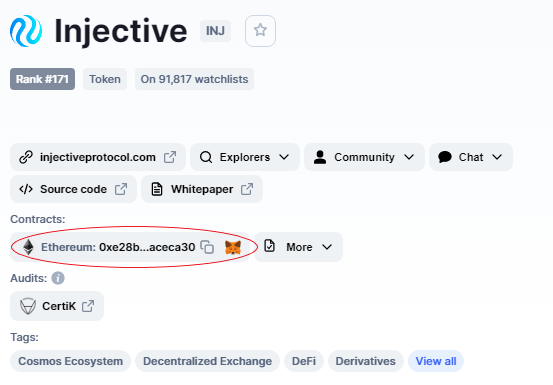
Task: Select the Cosmos Ecosystem tag
Action: 71,361
